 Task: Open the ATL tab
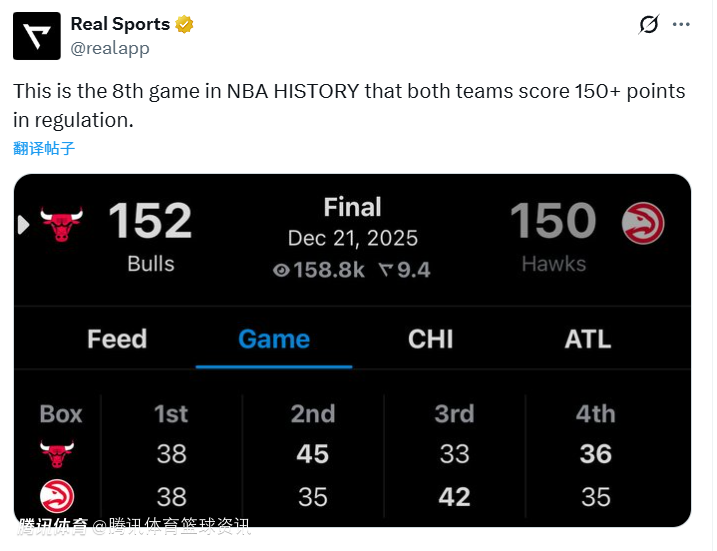588,339
